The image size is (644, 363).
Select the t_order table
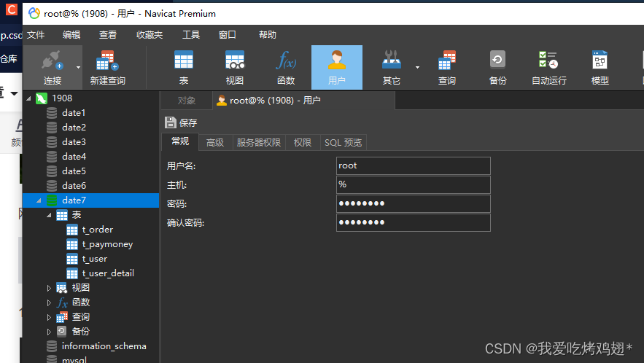coord(97,230)
